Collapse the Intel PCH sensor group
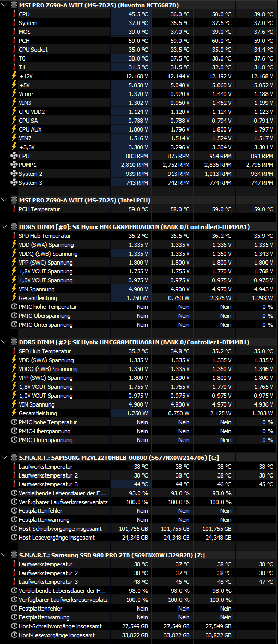This screenshot has width=278, height=644. (5, 200)
